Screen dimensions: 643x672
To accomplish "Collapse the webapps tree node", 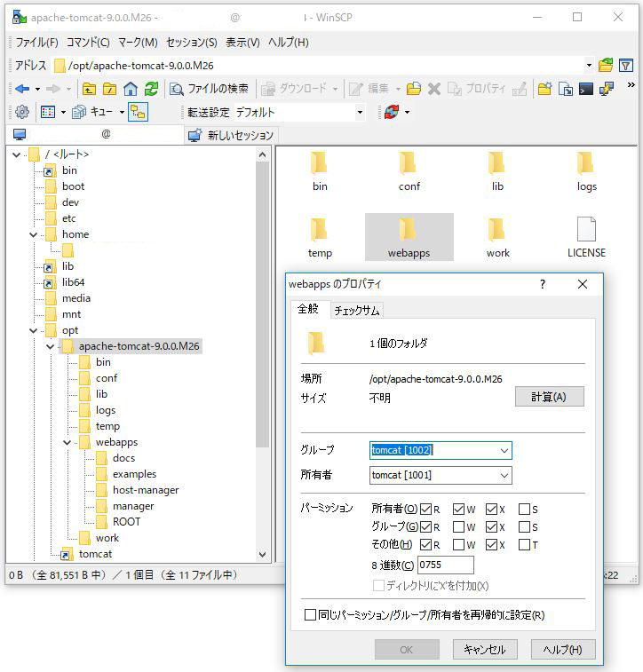I will 67,443.
